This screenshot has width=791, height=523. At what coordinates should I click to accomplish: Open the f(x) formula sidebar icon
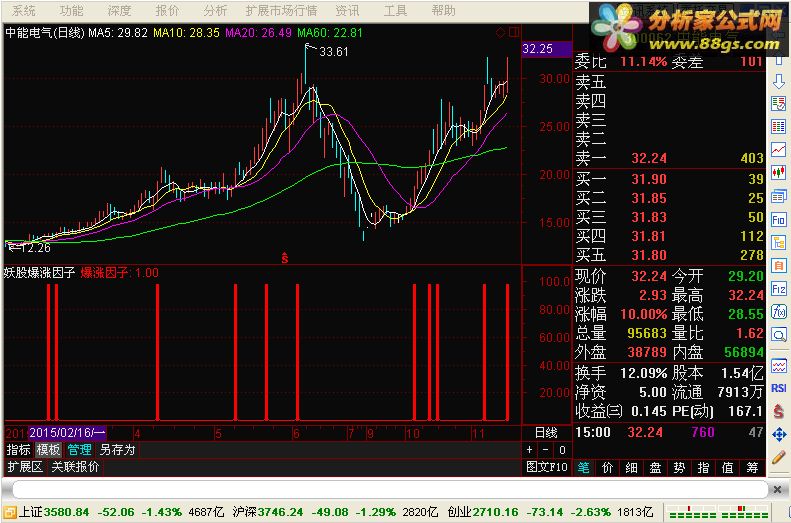[778, 312]
